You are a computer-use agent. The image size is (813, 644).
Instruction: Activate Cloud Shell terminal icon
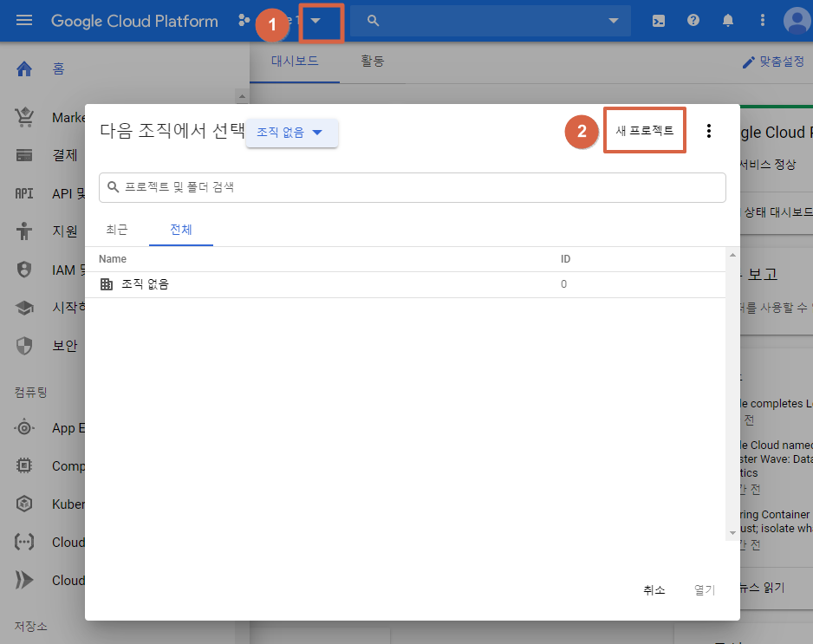[x=659, y=21]
